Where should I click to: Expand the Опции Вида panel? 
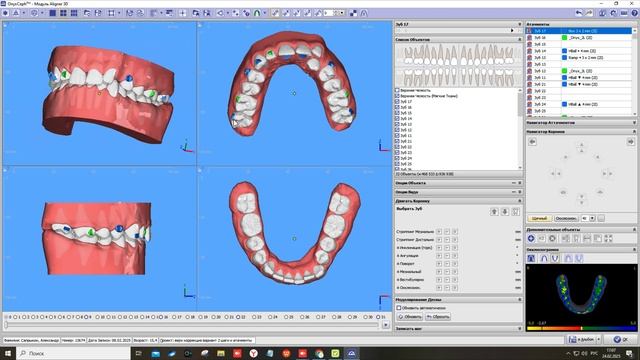coord(520,192)
